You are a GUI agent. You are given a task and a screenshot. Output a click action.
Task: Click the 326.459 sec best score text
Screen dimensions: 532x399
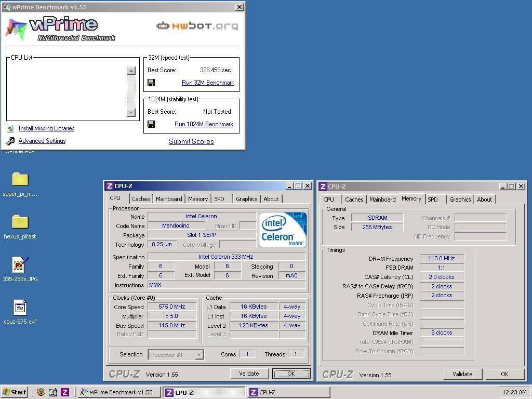[x=216, y=70]
